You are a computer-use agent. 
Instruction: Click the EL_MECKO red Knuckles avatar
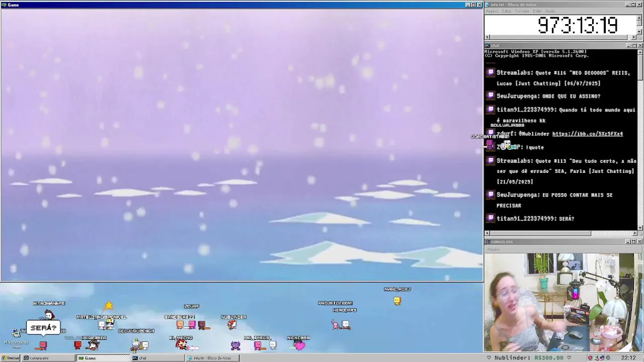(x=181, y=345)
